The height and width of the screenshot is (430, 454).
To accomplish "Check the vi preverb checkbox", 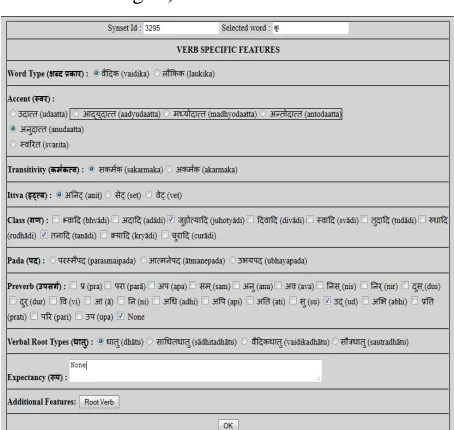I will [53, 301].
